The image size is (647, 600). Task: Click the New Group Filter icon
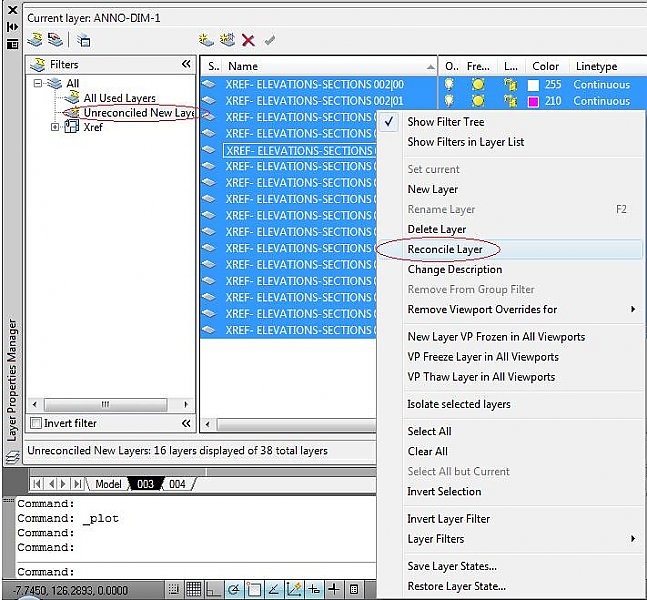[54, 40]
